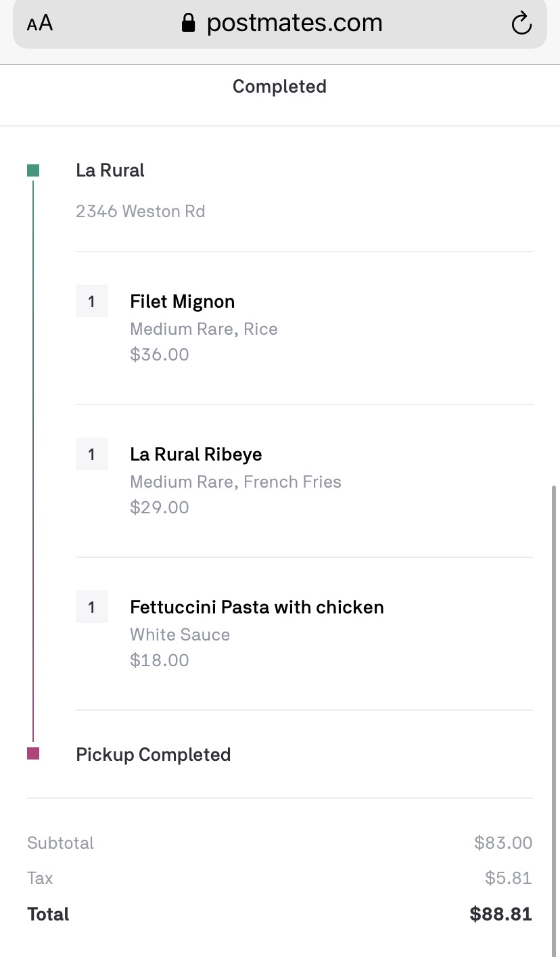
Task: Tap the reload page icon
Action: click(x=521, y=24)
